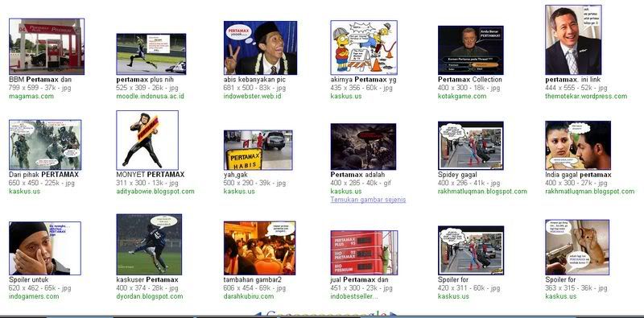Click the Simpsons cartoon image thumbnail

(364, 47)
